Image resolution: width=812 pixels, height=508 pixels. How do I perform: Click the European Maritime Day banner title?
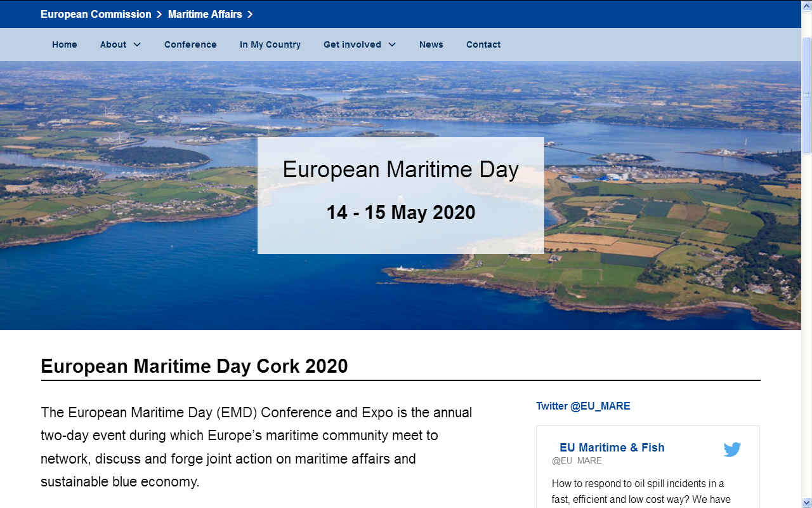pyautogui.click(x=401, y=170)
